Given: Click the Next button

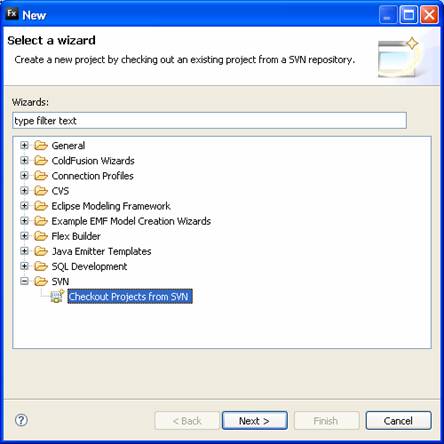Looking at the screenshot, I should [x=255, y=421].
